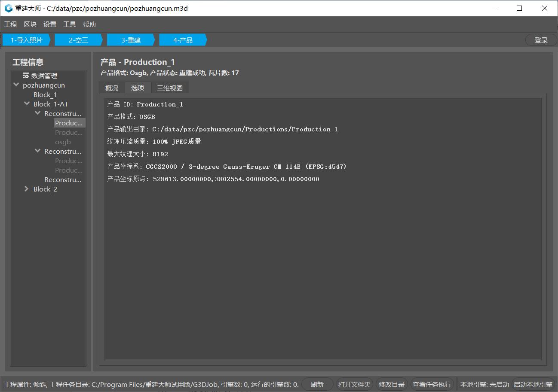Click the 工程信息 panel heading
The height and width of the screenshot is (392, 558).
28,62
